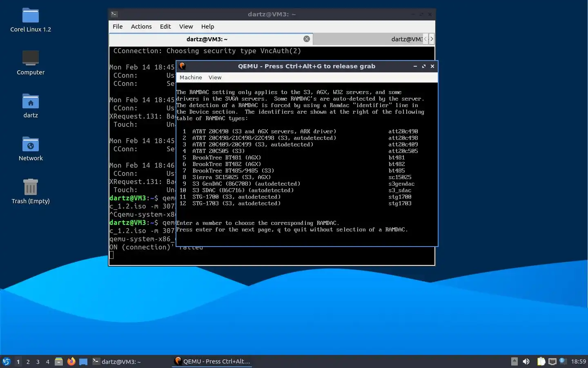Click terminal line 'CConnection: Choosing security type VncAuth(2)'
The width and height of the screenshot is (588, 368).
pos(207,51)
